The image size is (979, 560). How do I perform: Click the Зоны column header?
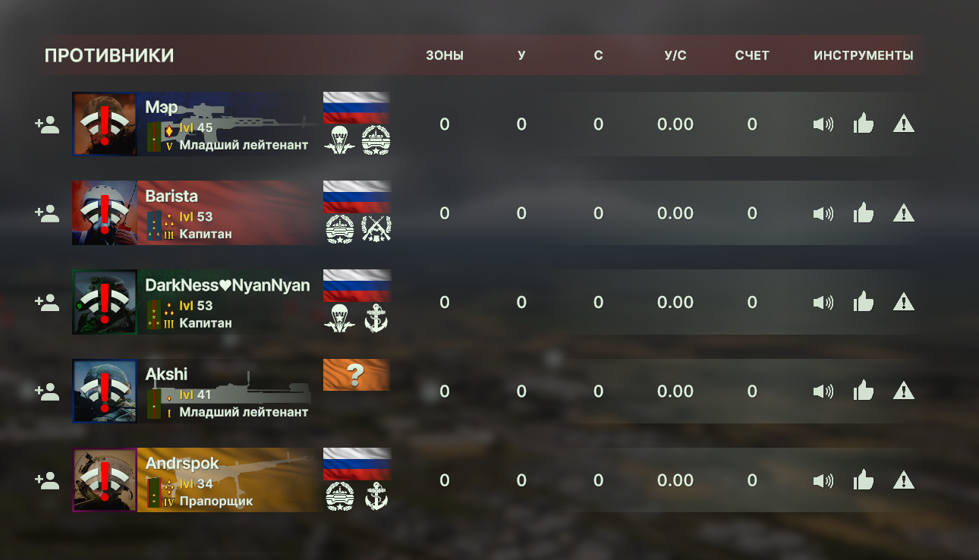click(x=445, y=55)
